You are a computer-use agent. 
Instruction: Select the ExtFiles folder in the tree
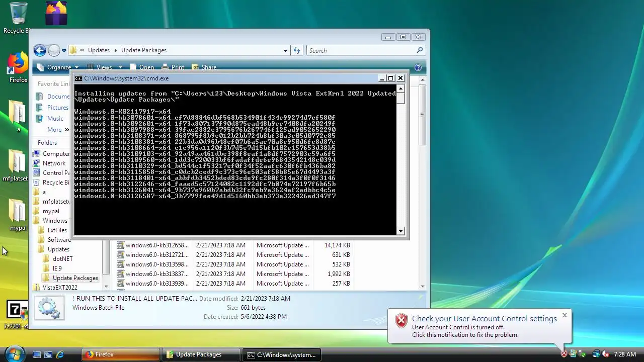(x=53, y=230)
